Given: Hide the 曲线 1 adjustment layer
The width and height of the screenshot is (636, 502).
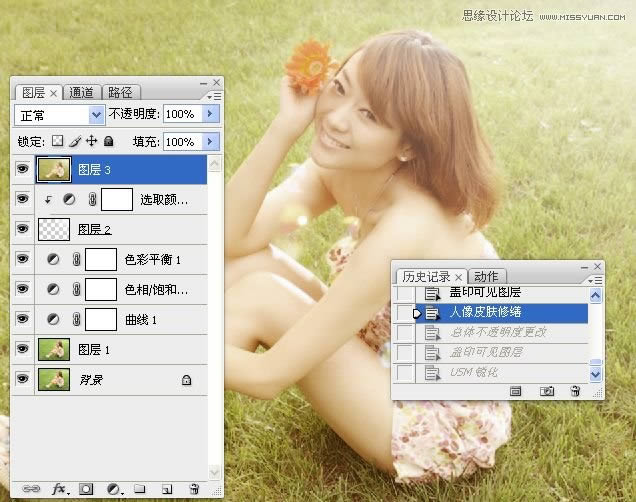Looking at the screenshot, I should pyautogui.click(x=22, y=320).
